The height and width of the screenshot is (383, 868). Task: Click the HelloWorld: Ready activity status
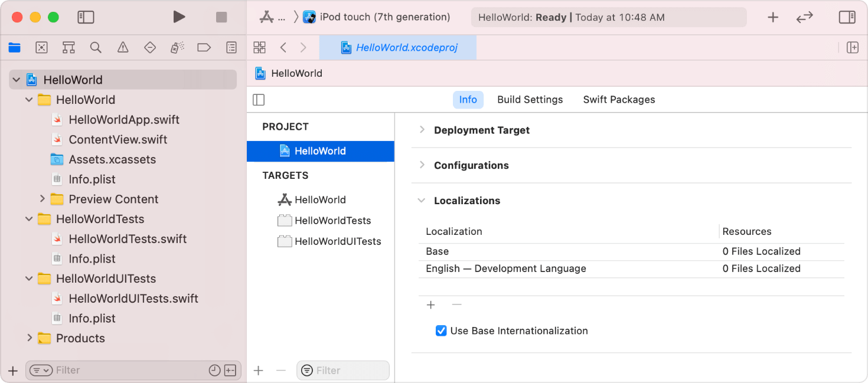609,18
